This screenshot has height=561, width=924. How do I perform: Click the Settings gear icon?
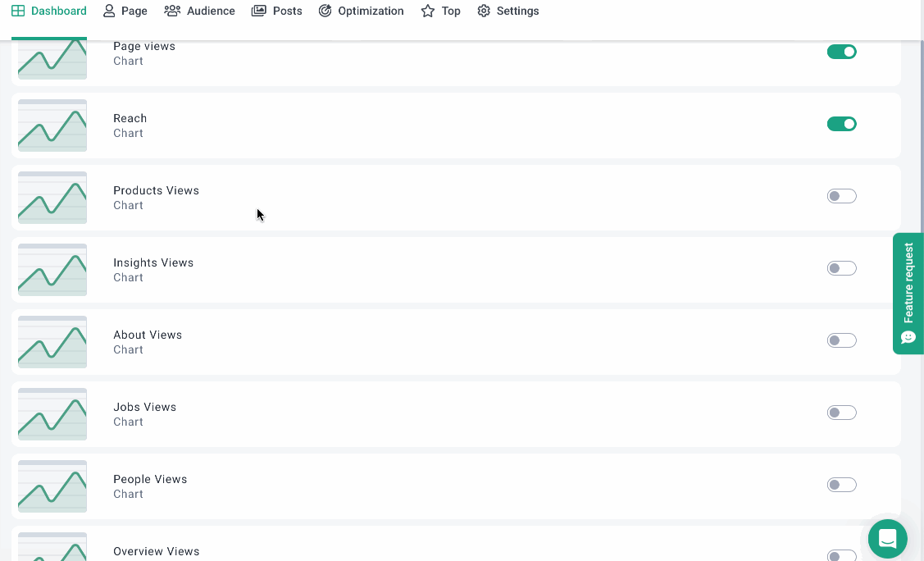pos(484,11)
